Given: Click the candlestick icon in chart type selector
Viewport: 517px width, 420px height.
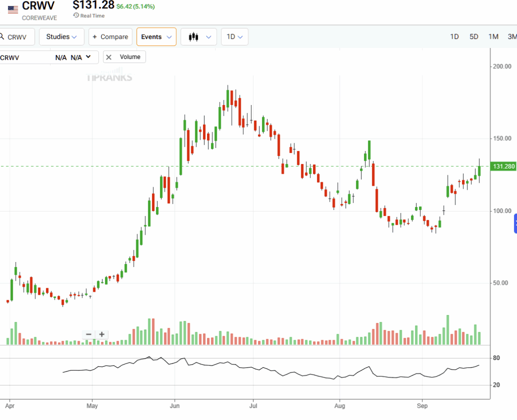Looking at the screenshot, I should coord(193,36).
